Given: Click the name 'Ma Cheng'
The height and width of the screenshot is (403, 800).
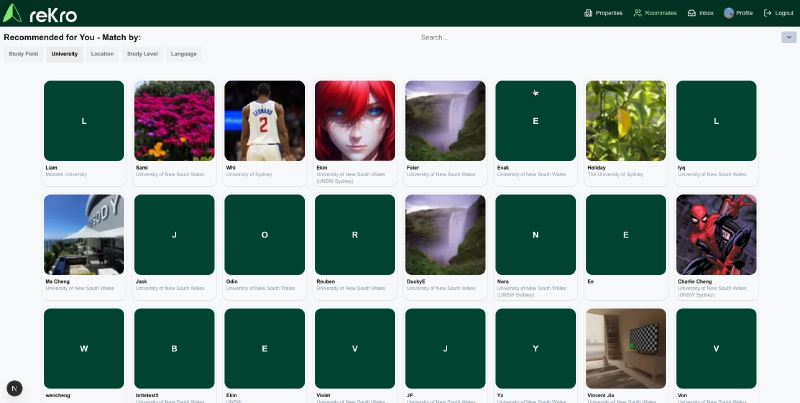Looking at the screenshot, I should (58, 282).
